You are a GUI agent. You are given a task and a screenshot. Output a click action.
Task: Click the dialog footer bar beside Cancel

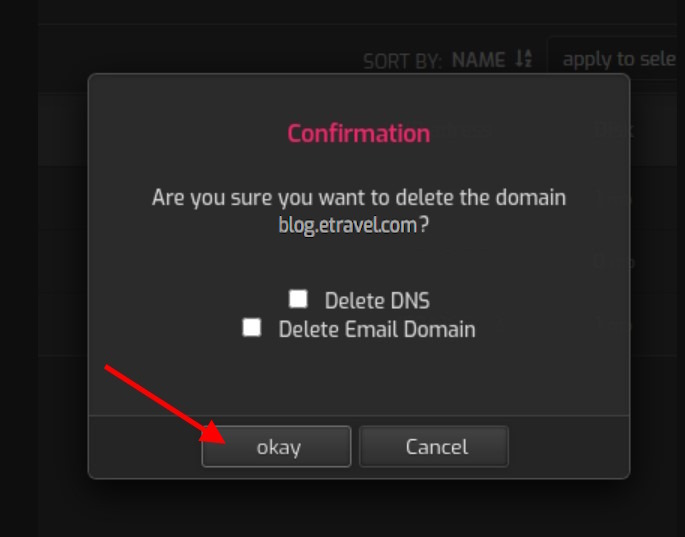point(568,447)
